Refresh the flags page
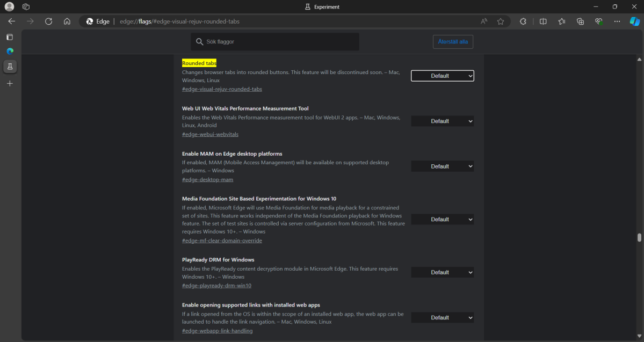Viewport: 644px width, 342px height. pyautogui.click(x=48, y=21)
